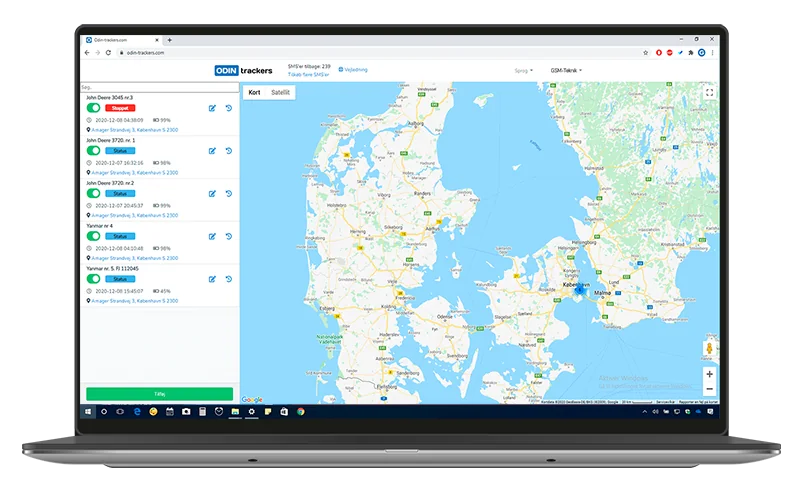Open the Sprog language dropdown

523,70
